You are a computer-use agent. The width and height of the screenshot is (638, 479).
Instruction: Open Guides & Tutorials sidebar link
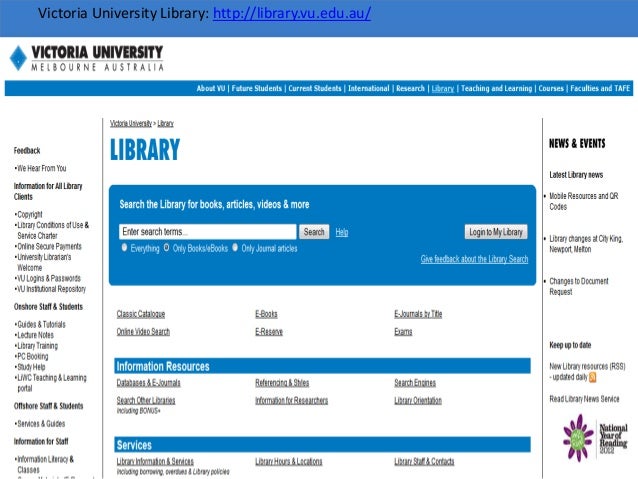42,324
